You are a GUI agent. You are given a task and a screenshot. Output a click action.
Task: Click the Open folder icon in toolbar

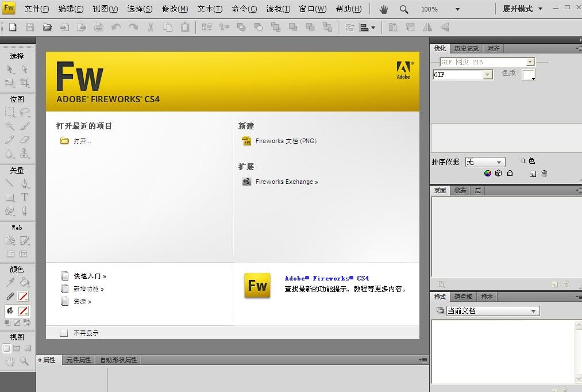pyautogui.click(x=47, y=27)
